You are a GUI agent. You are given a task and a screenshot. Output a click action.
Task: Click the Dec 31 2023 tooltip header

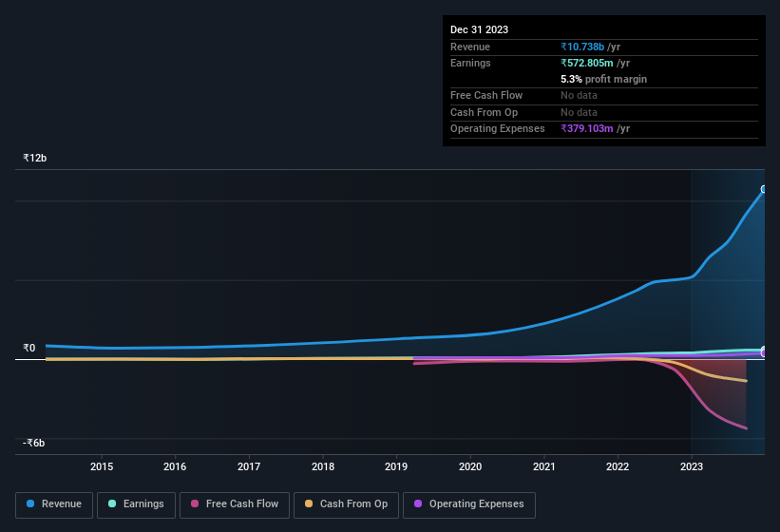point(479,29)
